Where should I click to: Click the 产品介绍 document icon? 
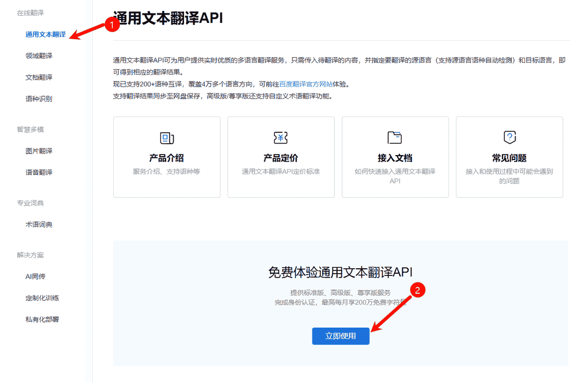click(166, 138)
